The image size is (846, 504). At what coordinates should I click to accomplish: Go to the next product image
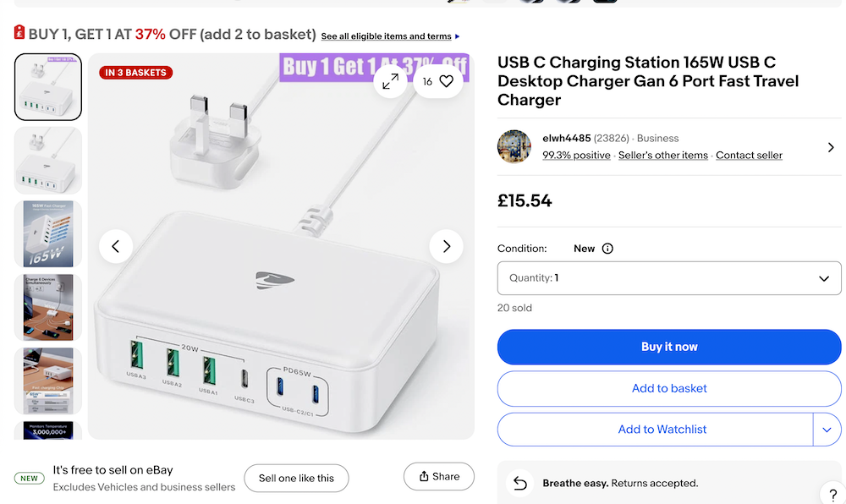coord(446,247)
